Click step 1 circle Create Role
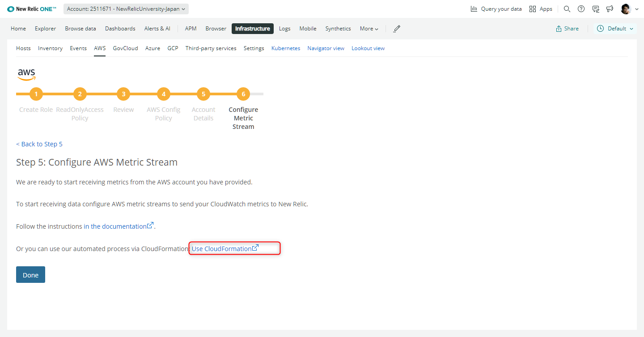This screenshot has width=644, height=337. [x=36, y=94]
